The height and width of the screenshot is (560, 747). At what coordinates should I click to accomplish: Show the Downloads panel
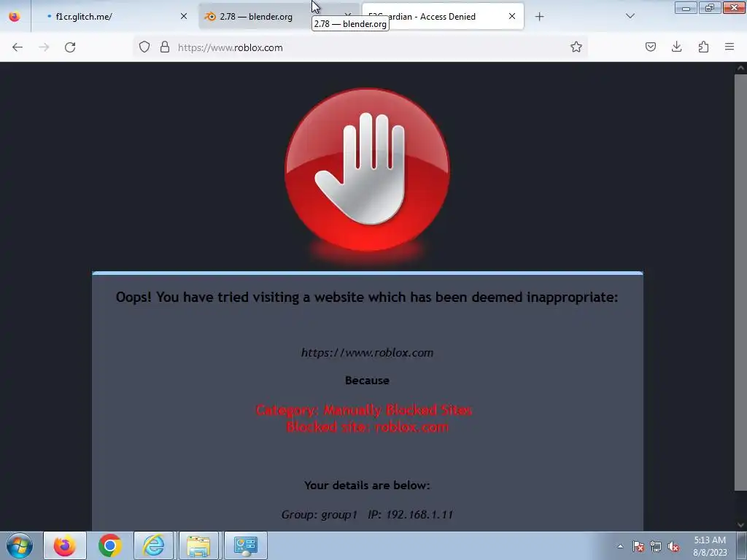[676, 47]
